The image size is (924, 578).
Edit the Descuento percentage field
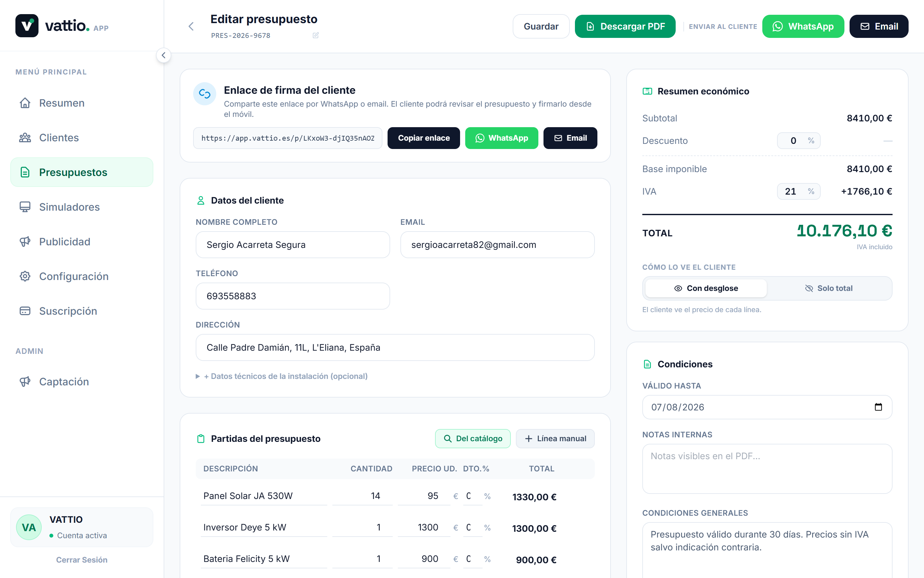click(798, 141)
